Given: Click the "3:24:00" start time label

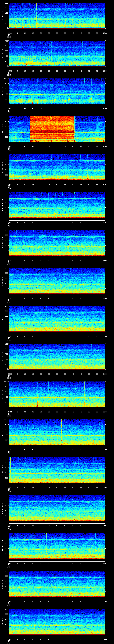Looking at the screenshot, I should click(9, 412).
